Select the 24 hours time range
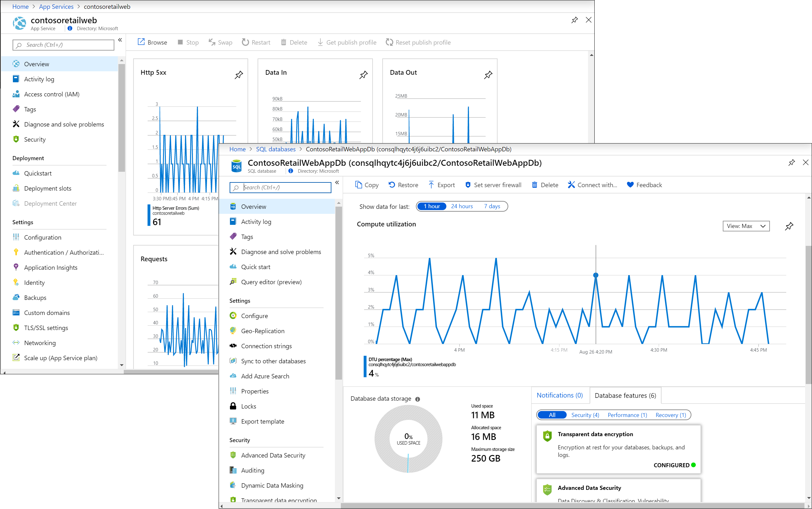Screen dimensions: 812x509 [462, 206]
